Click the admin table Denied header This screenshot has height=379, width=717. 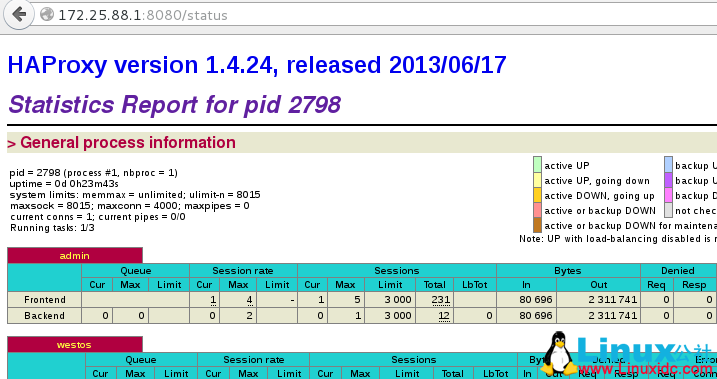pos(678,271)
